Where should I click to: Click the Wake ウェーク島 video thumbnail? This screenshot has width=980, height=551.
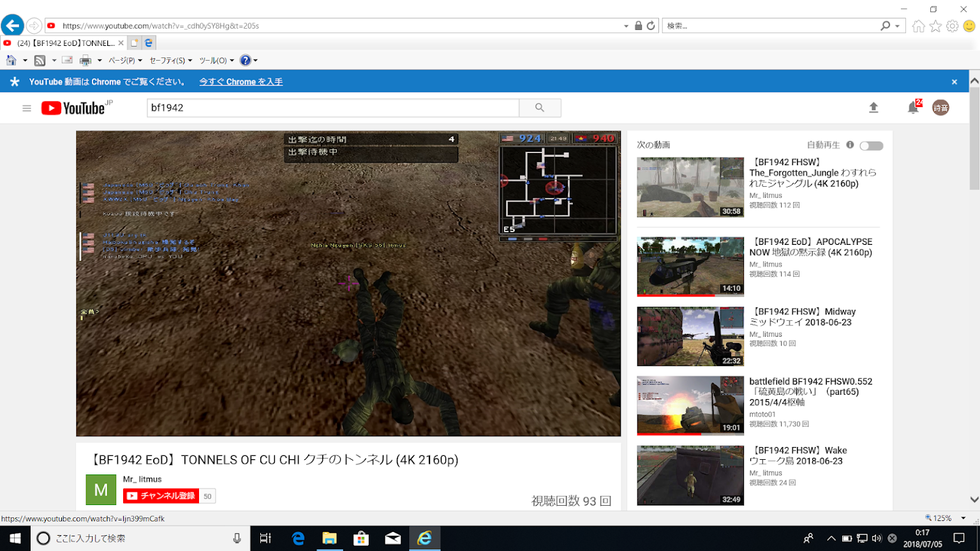click(690, 475)
